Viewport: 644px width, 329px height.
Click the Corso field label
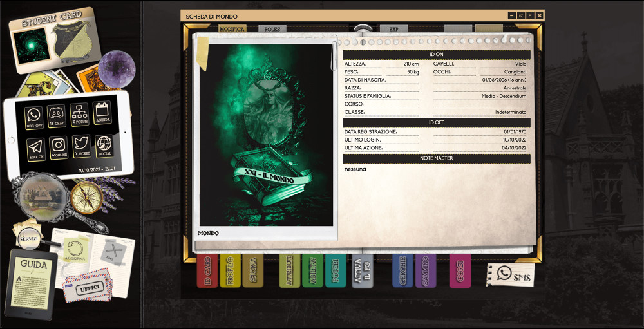pyautogui.click(x=355, y=104)
